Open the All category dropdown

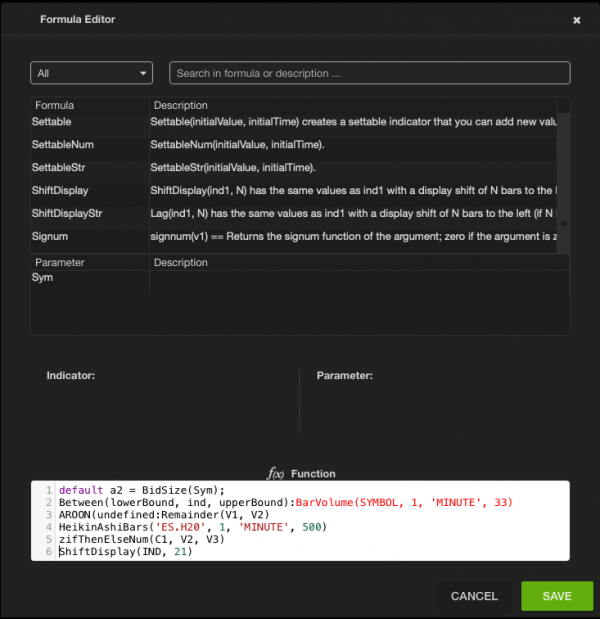pyautogui.click(x=91, y=73)
